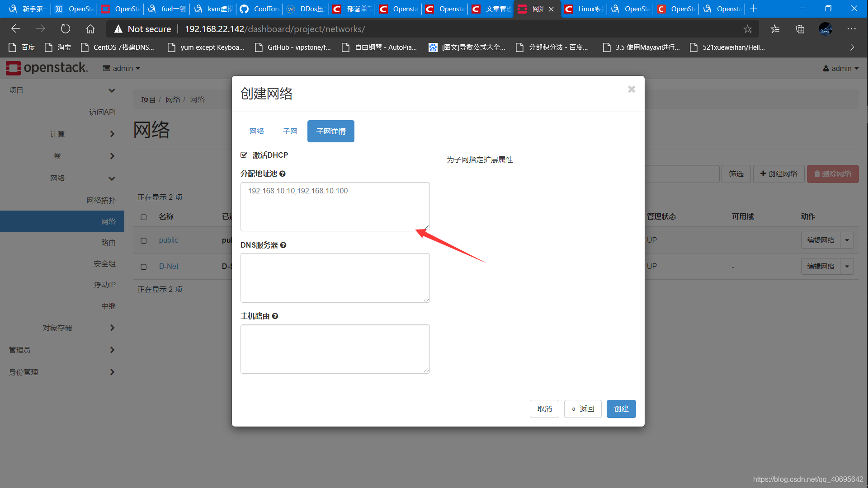868x488 pixels.
Task: Click the OpenStack logo
Action: (47, 68)
